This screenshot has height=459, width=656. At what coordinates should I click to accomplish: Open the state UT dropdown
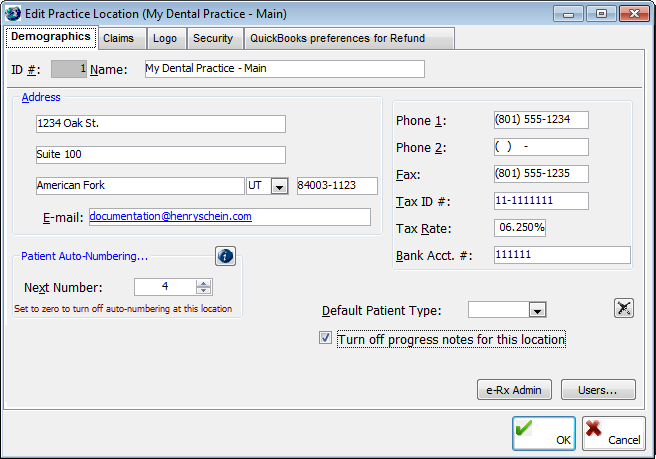point(279,186)
